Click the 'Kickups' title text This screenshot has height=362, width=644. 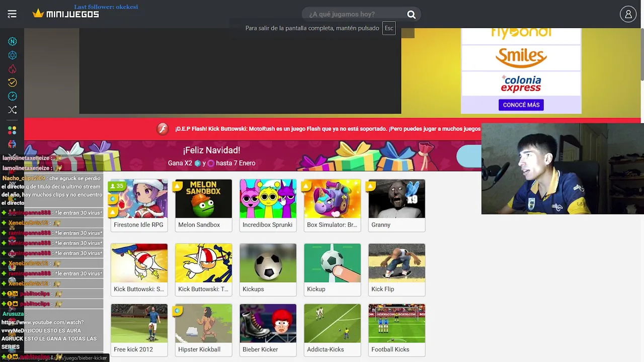click(x=253, y=289)
